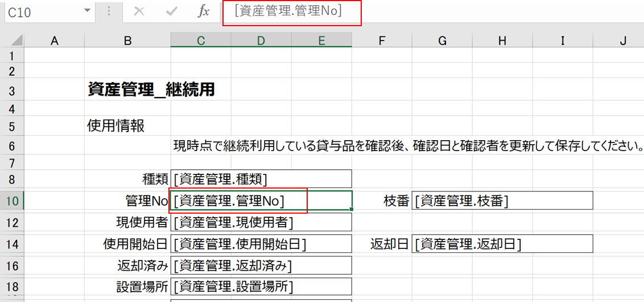Select column F header
Viewport: 644px width, 302px height.
[382, 40]
